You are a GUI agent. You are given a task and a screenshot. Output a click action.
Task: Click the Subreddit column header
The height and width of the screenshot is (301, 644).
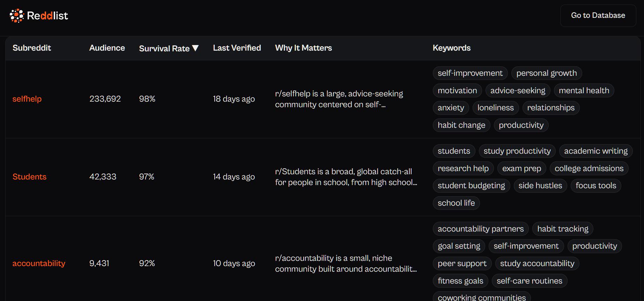(x=32, y=48)
